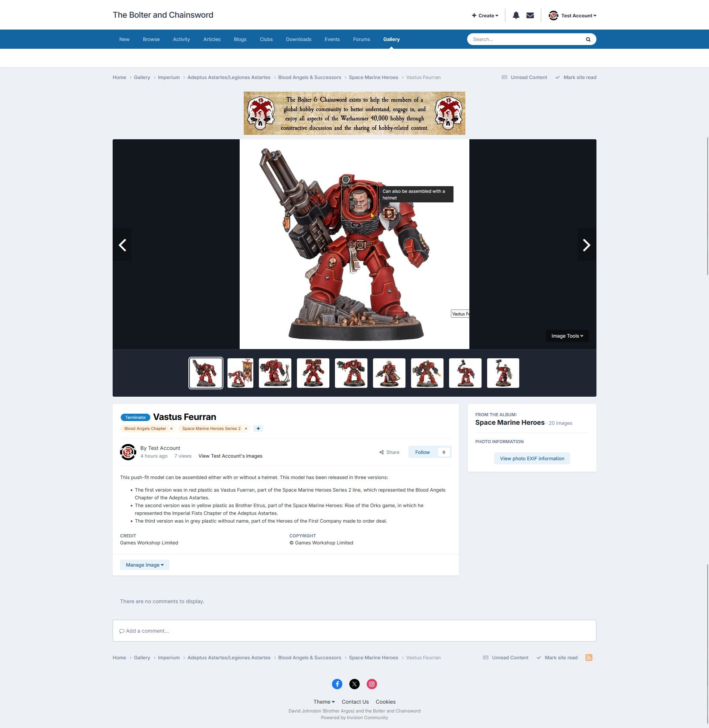
Task: Open the Manage Image dropdown
Action: 144,565
